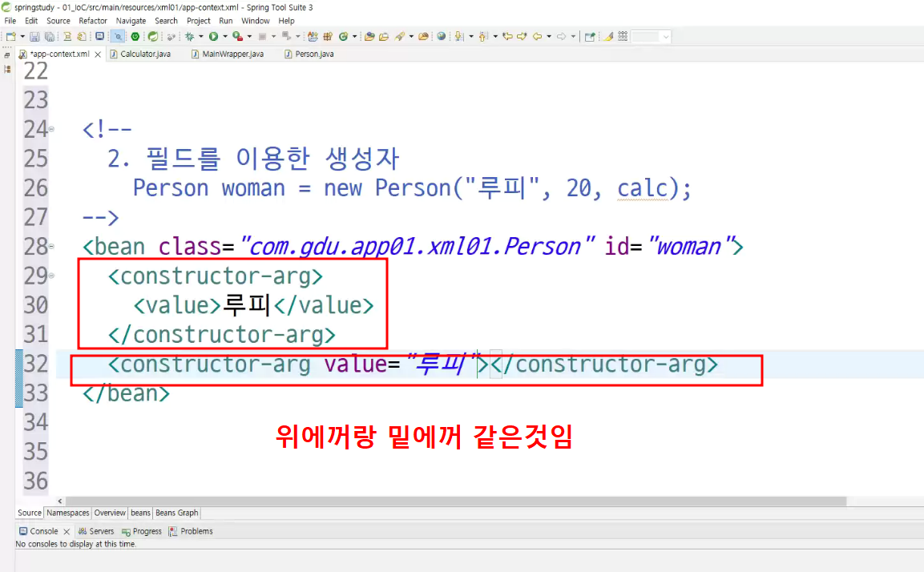Click the monitor-shaped console icon in toolbar
Image resolution: width=924 pixels, height=572 pixels.
(99, 37)
